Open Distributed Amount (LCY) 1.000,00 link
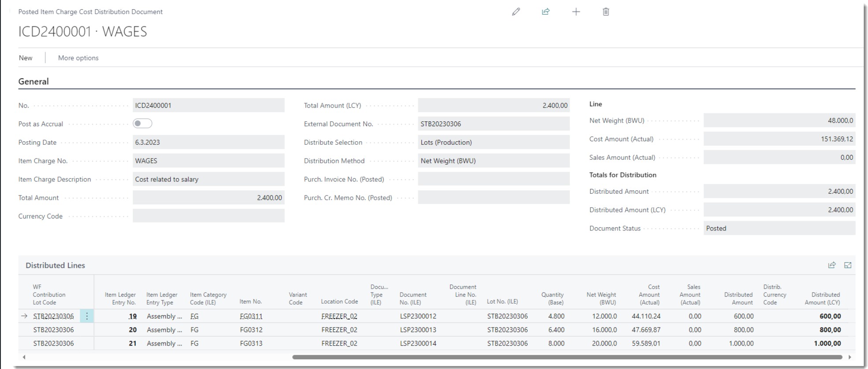Viewport: 868px width, 369px height. click(827, 343)
